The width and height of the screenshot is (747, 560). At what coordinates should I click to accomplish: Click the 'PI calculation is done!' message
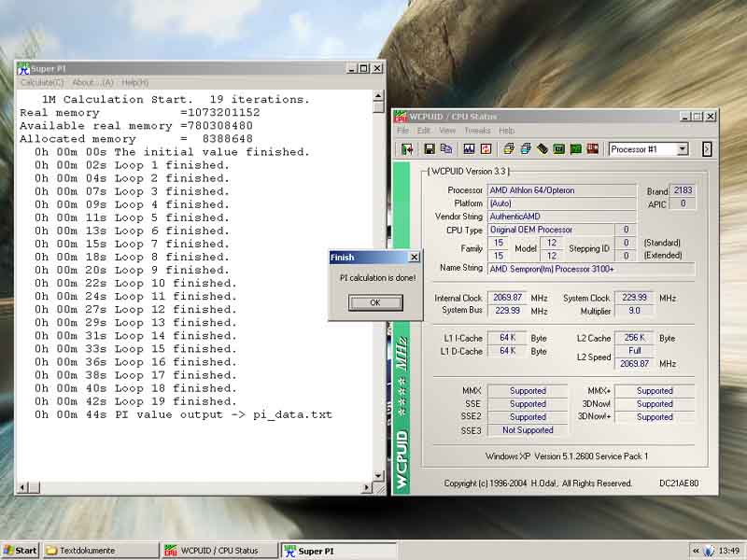click(378, 277)
